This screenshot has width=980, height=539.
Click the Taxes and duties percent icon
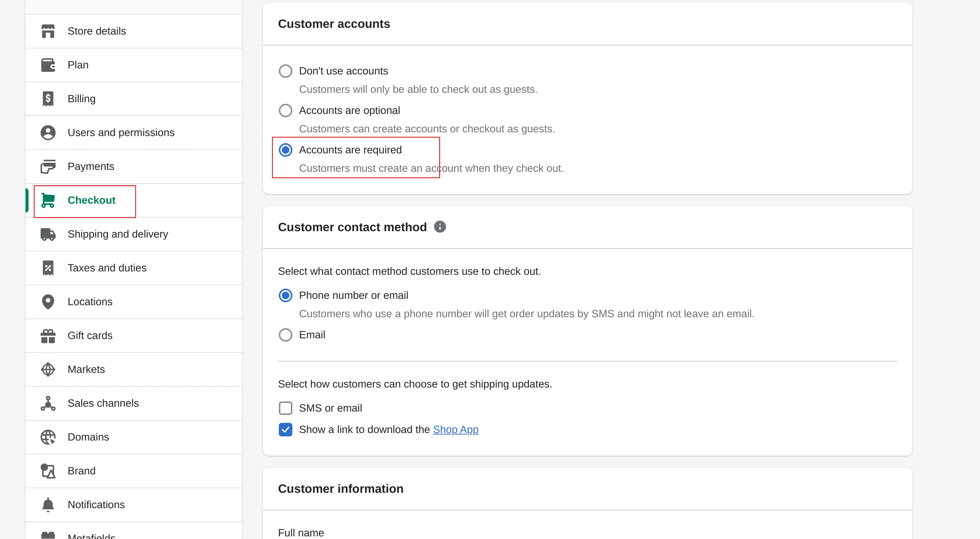point(48,268)
